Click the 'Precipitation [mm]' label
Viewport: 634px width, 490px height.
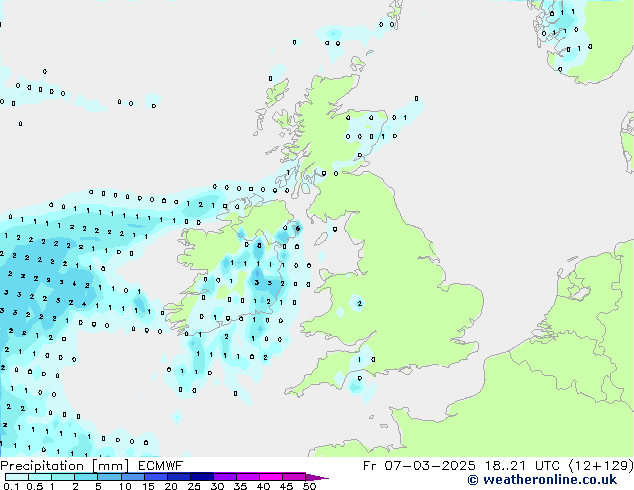(64, 466)
